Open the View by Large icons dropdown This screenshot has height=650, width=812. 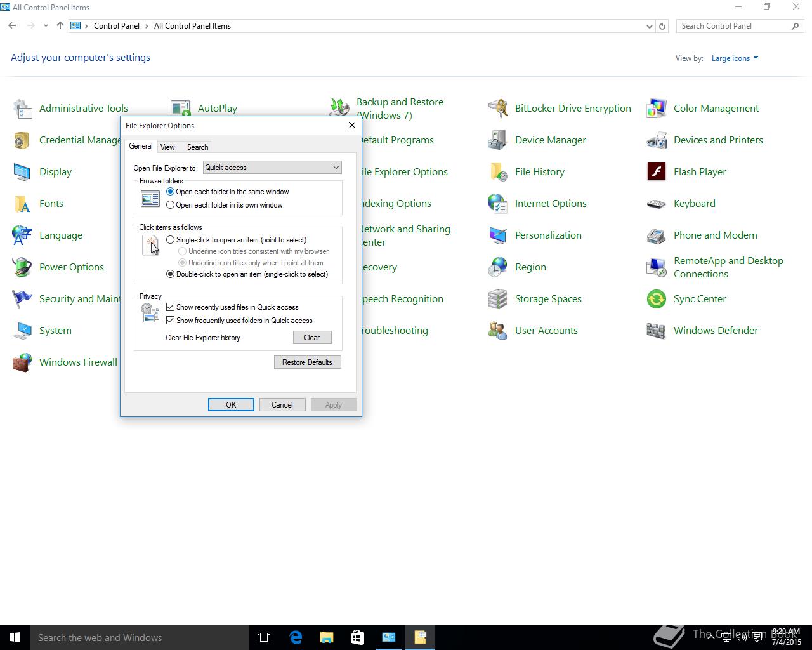(735, 58)
